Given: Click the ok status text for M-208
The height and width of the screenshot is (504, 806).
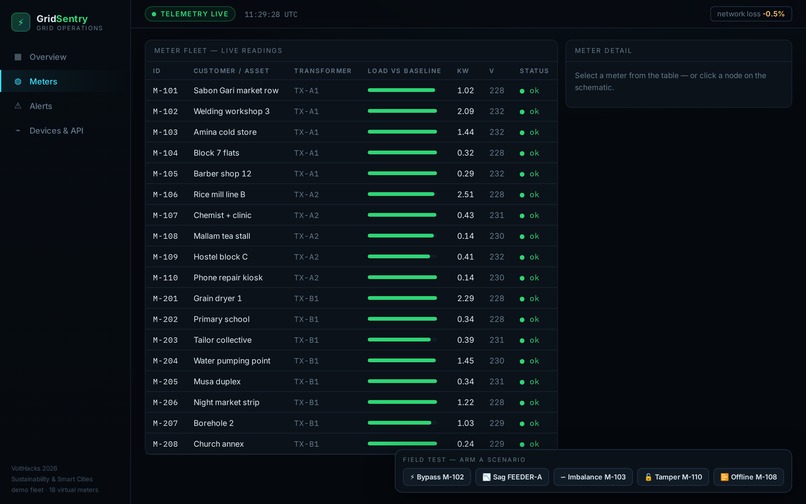Looking at the screenshot, I should [x=535, y=444].
